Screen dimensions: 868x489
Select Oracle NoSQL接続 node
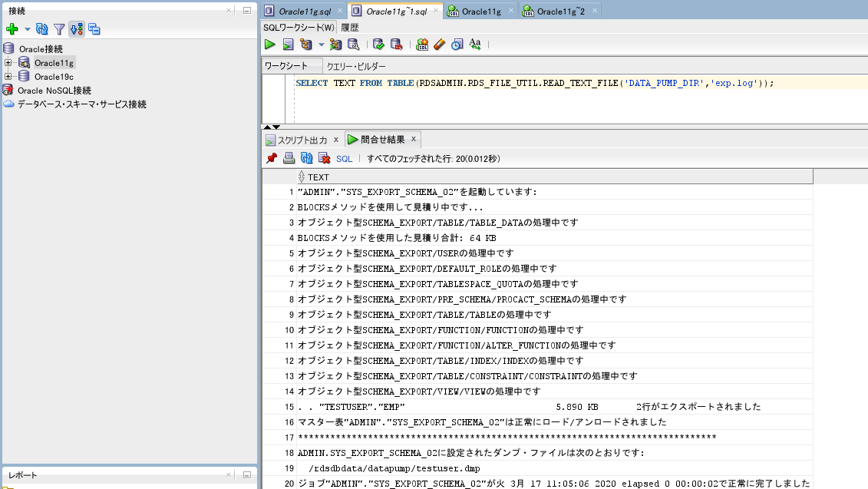54,91
